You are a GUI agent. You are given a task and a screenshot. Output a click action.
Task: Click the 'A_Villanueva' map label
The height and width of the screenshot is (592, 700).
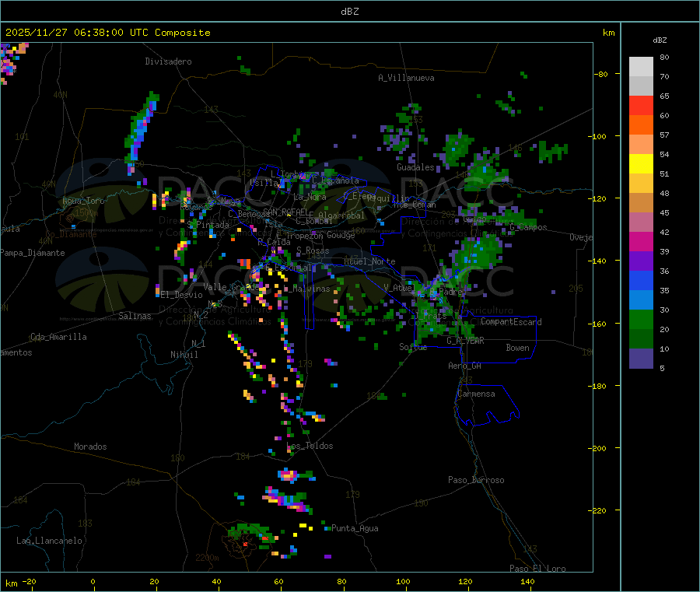coord(406,78)
